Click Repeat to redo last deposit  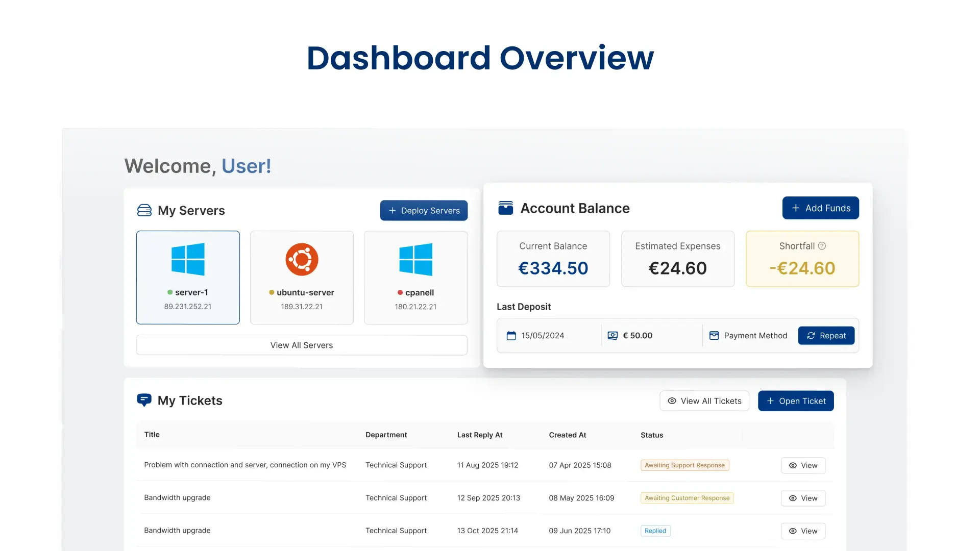[x=826, y=335]
